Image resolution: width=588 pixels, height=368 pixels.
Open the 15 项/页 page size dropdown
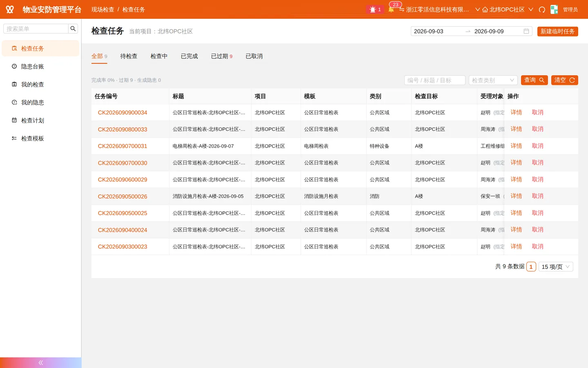[x=556, y=267]
